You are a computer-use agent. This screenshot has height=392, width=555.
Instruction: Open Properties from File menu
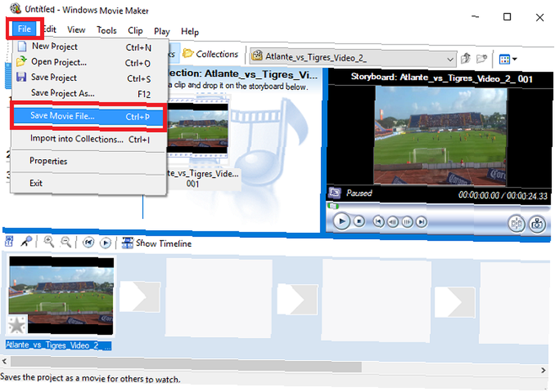pos(89,161)
